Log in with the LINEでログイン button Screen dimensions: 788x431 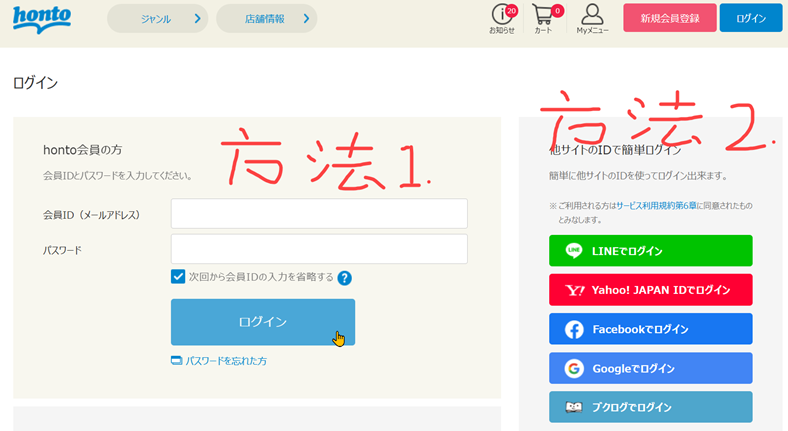point(650,251)
